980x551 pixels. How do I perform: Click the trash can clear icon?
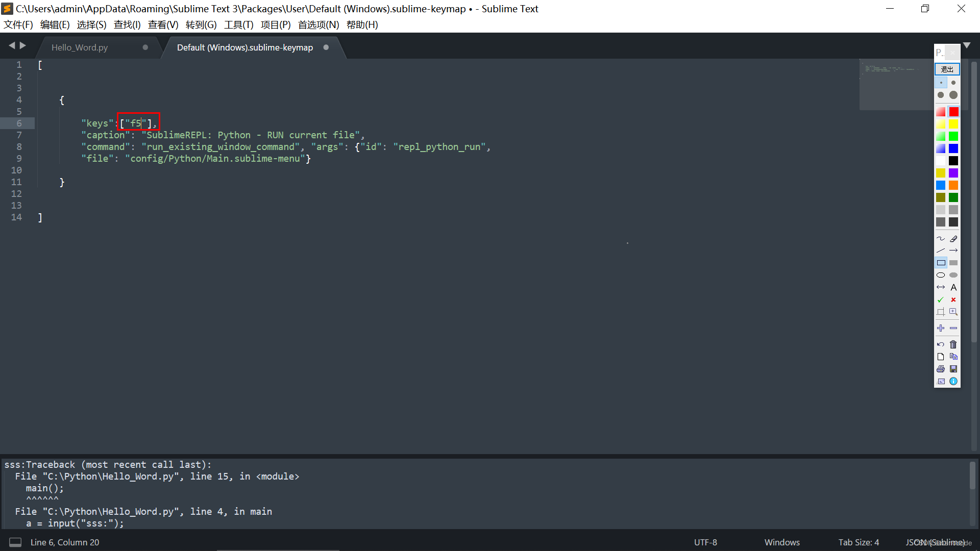click(x=953, y=344)
